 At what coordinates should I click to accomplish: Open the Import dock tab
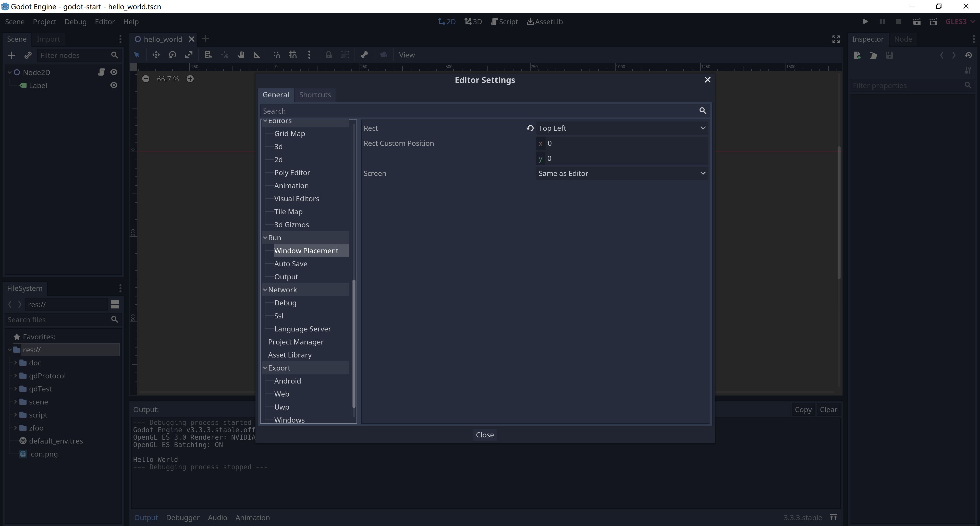point(48,39)
